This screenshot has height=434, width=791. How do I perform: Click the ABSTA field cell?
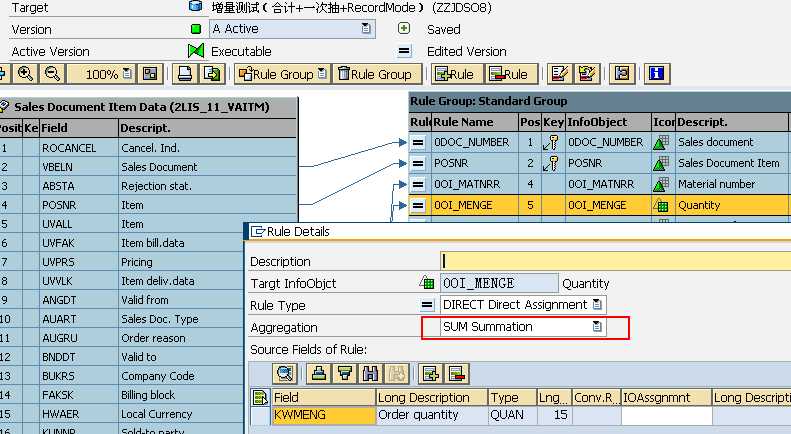pyautogui.click(x=79, y=186)
